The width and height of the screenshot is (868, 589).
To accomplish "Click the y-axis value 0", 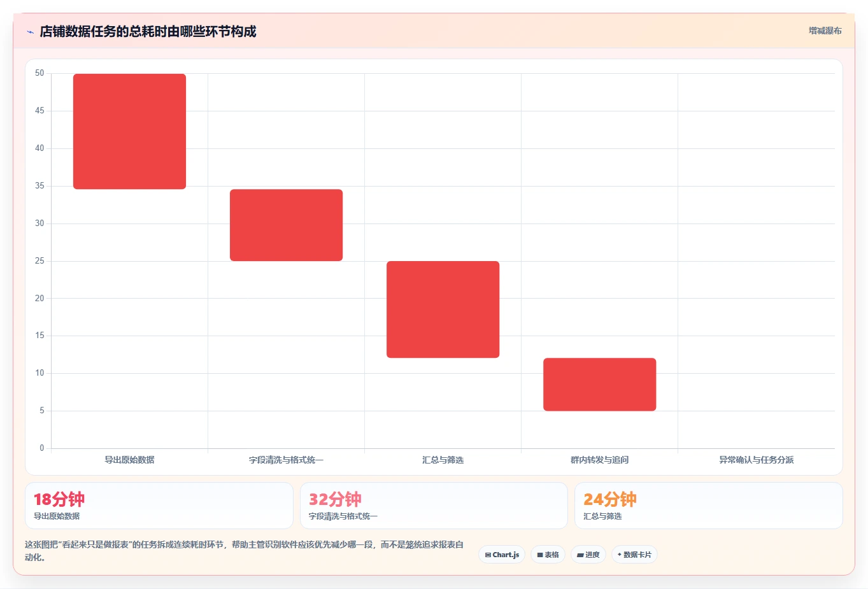I will 42,448.
